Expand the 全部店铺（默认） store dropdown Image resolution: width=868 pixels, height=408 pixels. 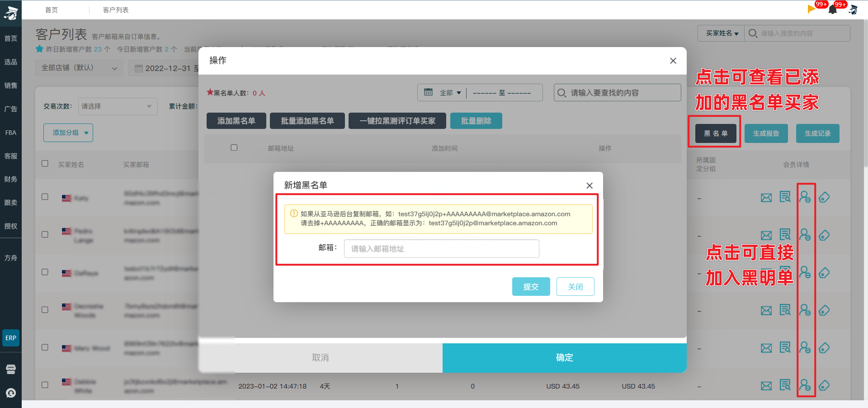(x=79, y=68)
